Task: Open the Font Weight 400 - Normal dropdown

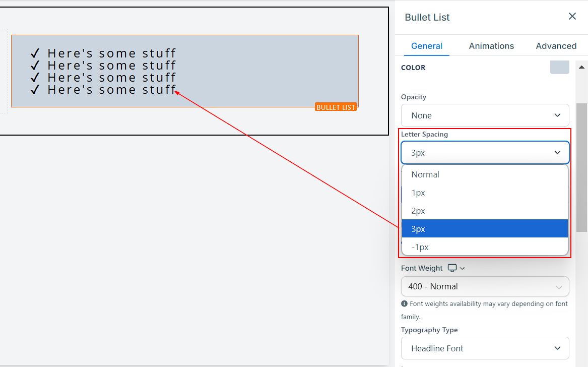Action: pyautogui.click(x=485, y=286)
